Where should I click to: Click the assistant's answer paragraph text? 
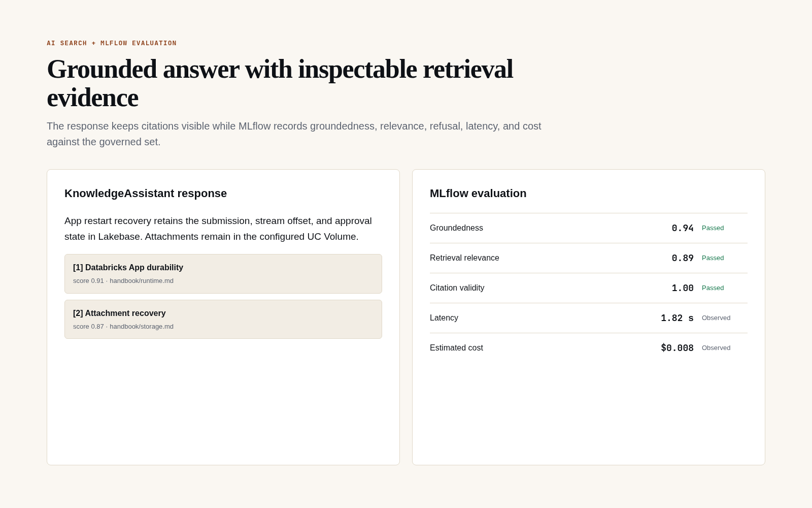[218, 229]
